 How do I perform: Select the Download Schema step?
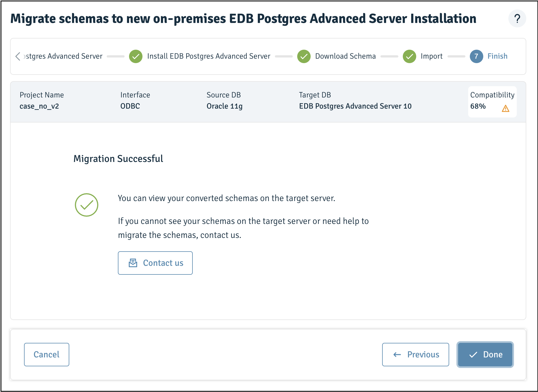(346, 56)
